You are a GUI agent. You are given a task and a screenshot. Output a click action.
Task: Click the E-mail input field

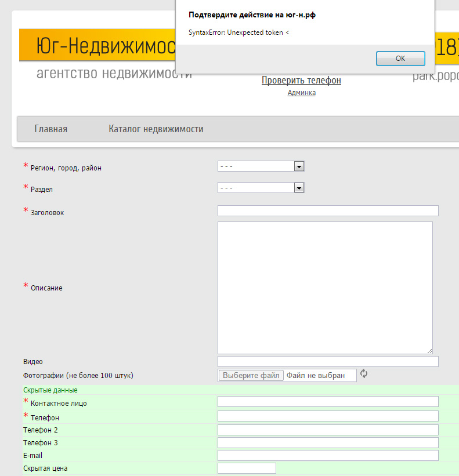pyautogui.click(x=328, y=455)
